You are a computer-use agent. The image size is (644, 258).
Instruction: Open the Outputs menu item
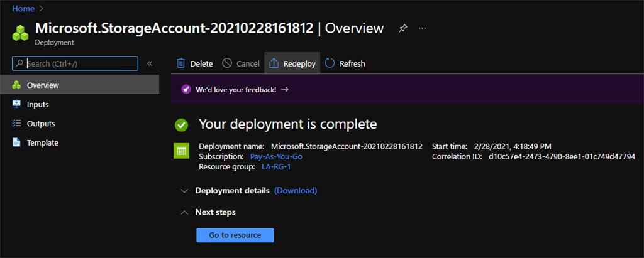coord(41,124)
